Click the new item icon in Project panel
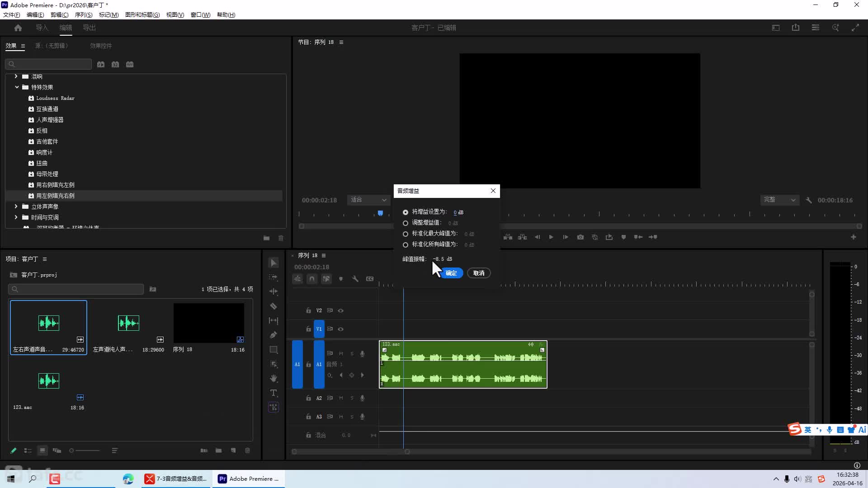The width and height of the screenshot is (868, 488). pos(233,450)
